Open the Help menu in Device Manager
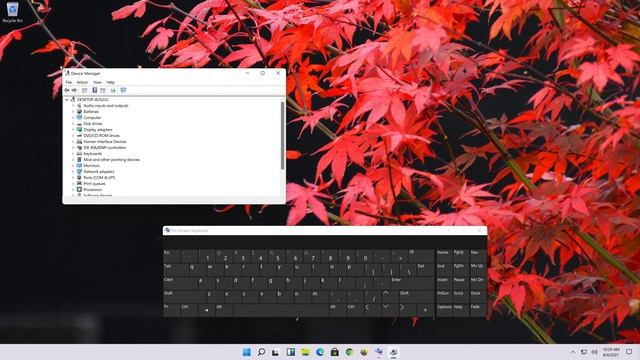 coord(111,82)
